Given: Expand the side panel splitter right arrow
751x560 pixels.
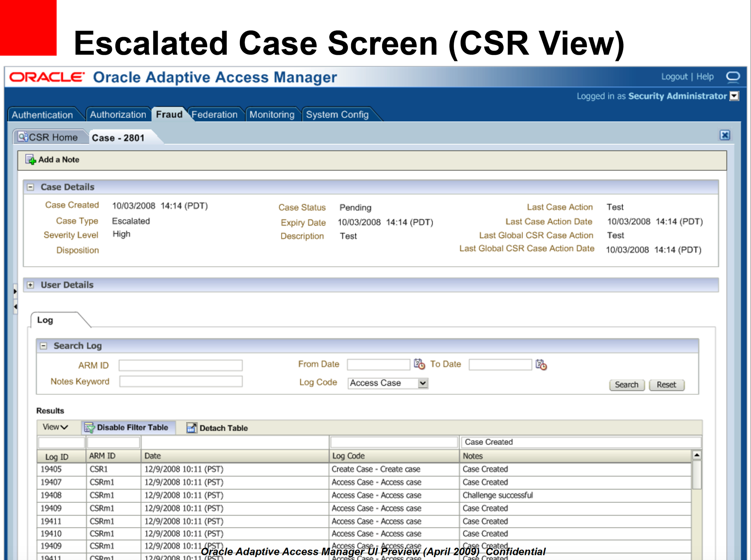Looking at the screenshot, I should 15,291.
